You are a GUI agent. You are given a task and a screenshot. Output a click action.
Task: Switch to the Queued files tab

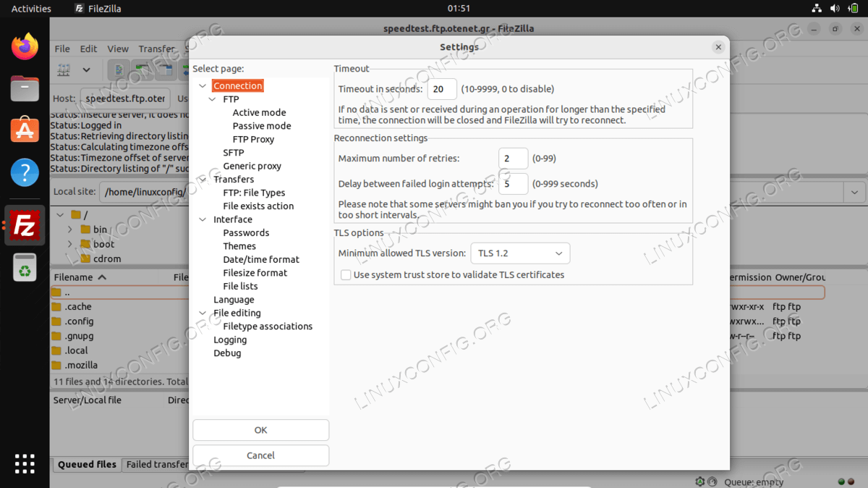pyautogui.click(x=87, y=465)
